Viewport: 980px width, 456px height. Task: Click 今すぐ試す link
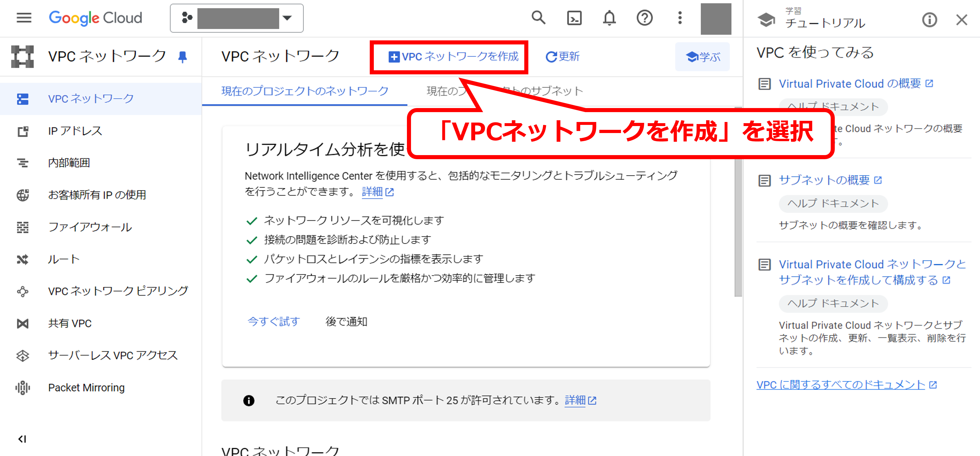274,322
